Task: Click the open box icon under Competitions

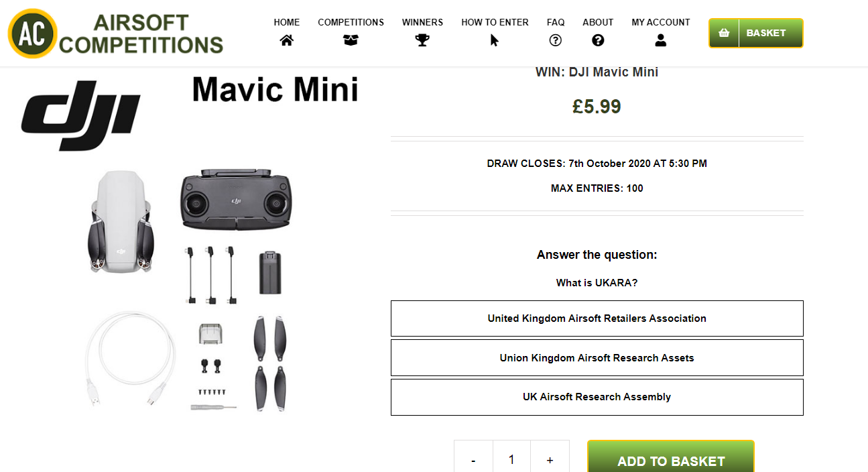Action: click(x=351, y=40)
